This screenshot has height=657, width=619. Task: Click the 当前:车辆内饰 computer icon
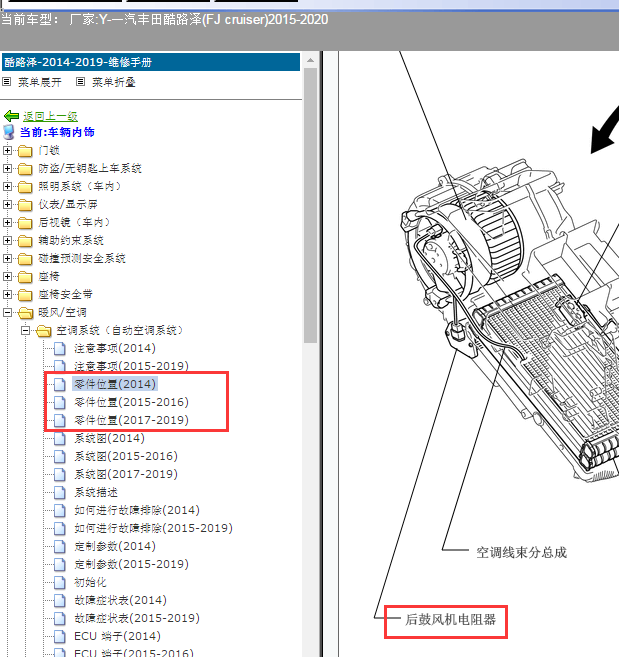(9, 132)
